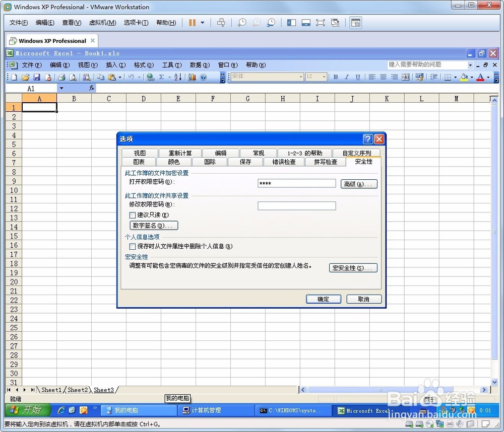Click the fx insert function button
504x432 pixels.
92,88
